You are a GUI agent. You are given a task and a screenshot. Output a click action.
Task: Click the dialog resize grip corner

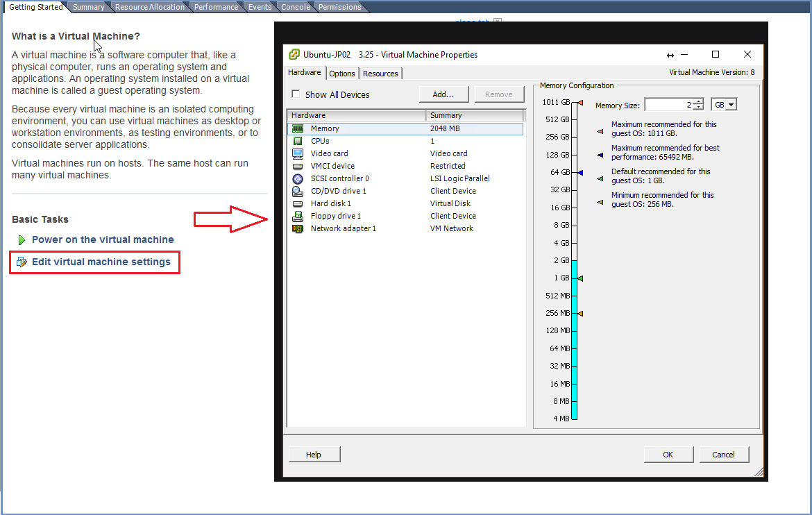(759, 472)
